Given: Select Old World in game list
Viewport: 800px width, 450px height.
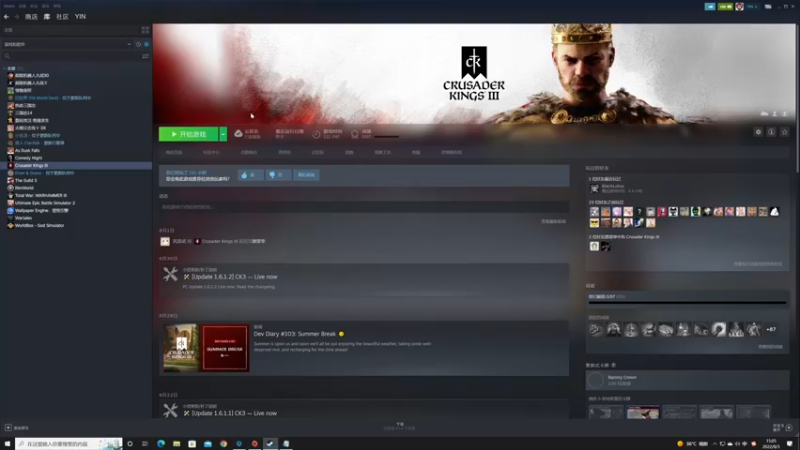Looking at the screenshot, I should [53, 97].
